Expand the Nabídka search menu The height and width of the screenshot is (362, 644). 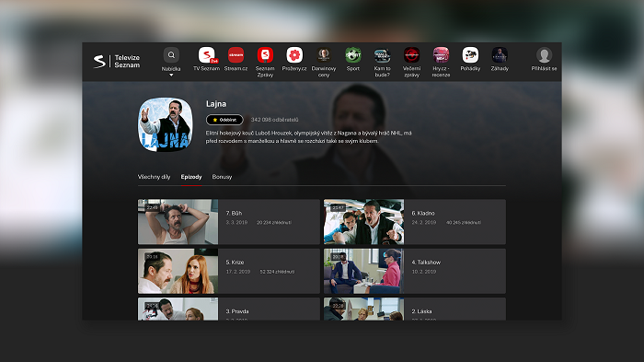(171, 55)
